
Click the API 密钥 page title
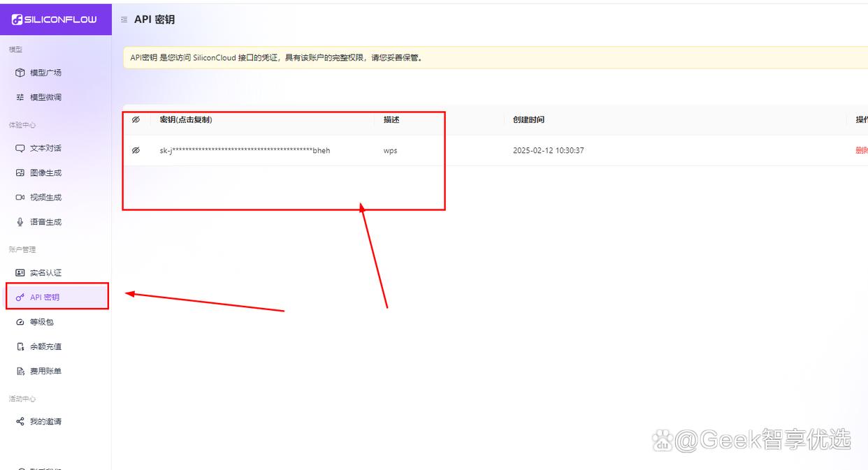click(154, 20)
